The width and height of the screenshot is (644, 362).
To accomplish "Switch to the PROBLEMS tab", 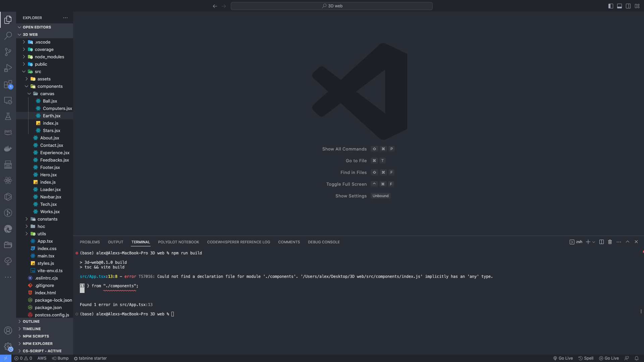I will pyautogui.click(x=90, y=242).
